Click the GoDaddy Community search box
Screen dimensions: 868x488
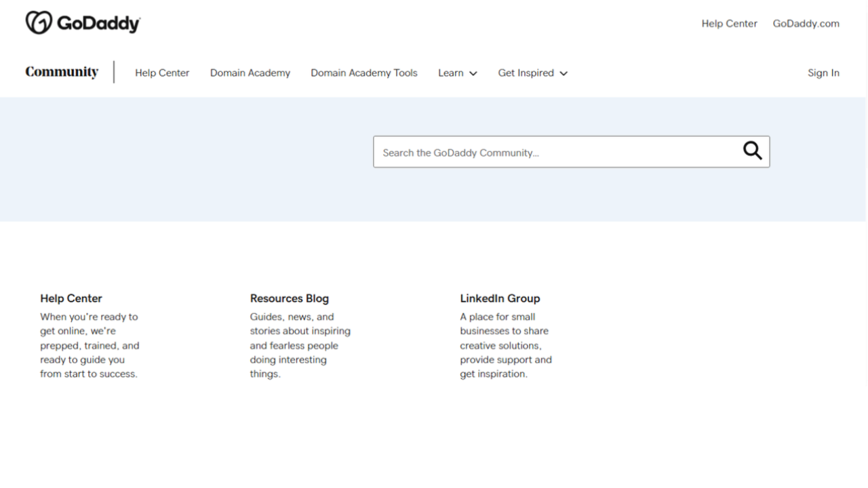coord(542,152)
